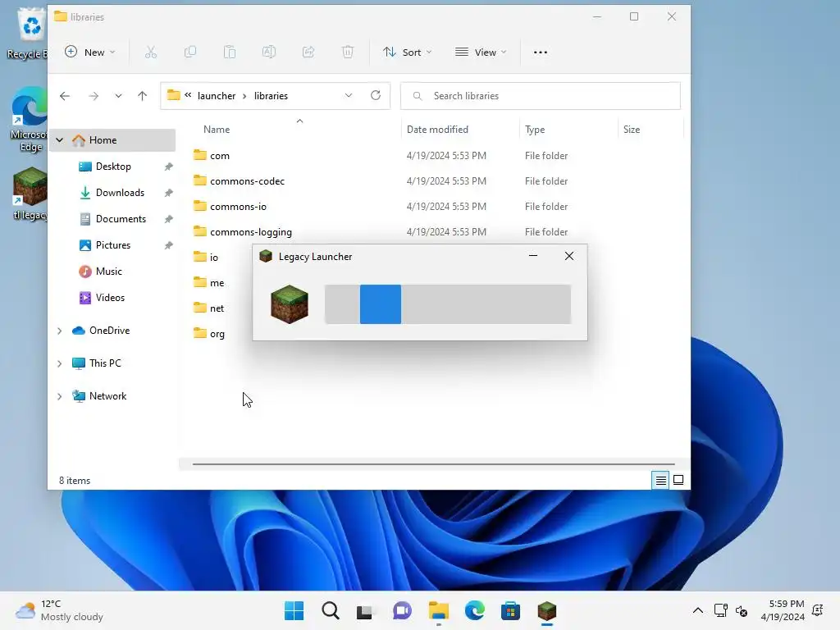Open the View dropdown menu
Image resolution: width=840 pixels, height=630 pixels.
481,52
